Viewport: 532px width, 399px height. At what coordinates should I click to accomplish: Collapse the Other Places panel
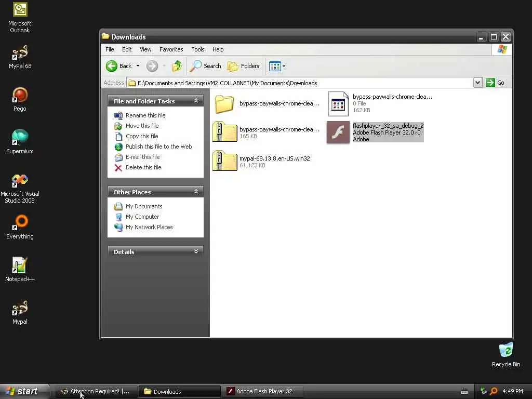coord(196,192)
